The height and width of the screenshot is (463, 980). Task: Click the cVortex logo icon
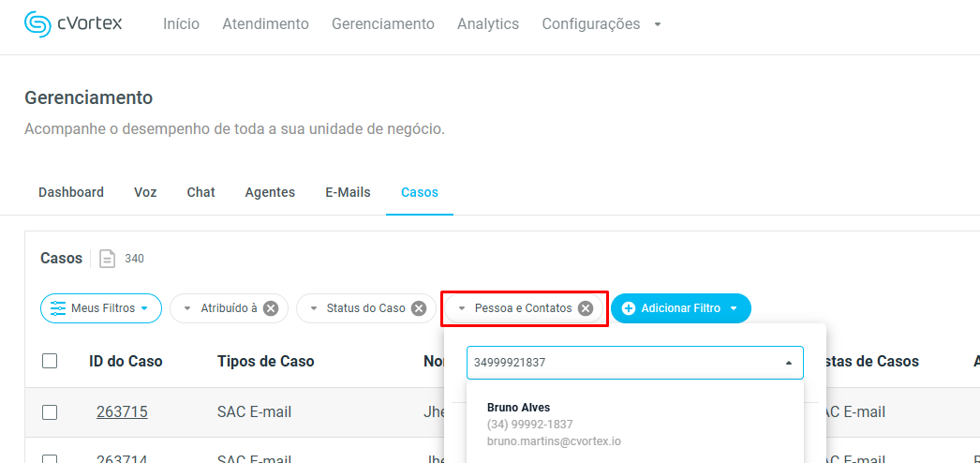(39, 24)
